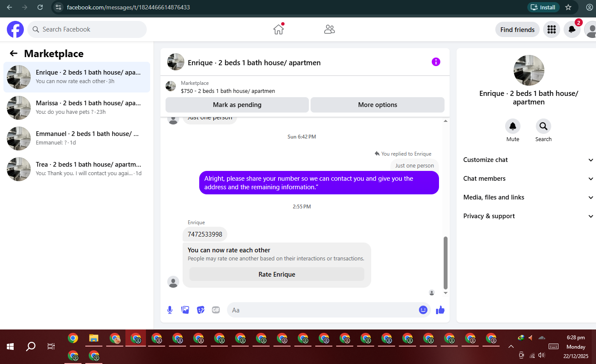Open Marissa conversation in list

77,108
